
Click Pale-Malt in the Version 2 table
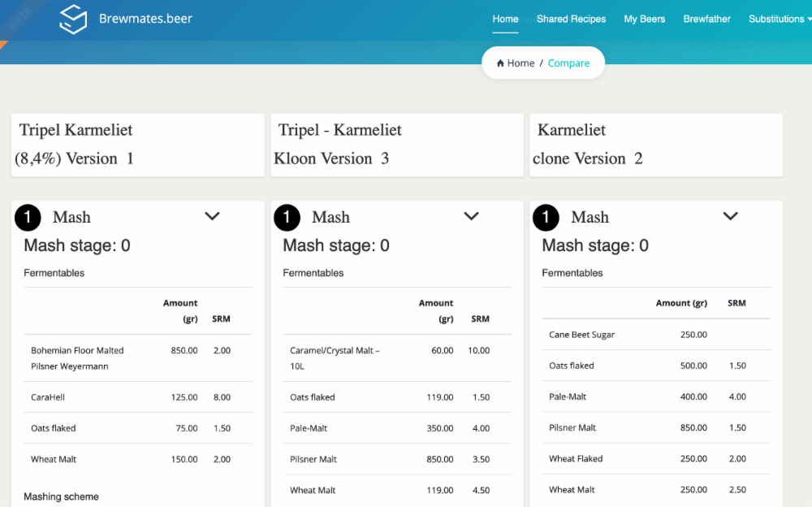click(x=568, y=396)
